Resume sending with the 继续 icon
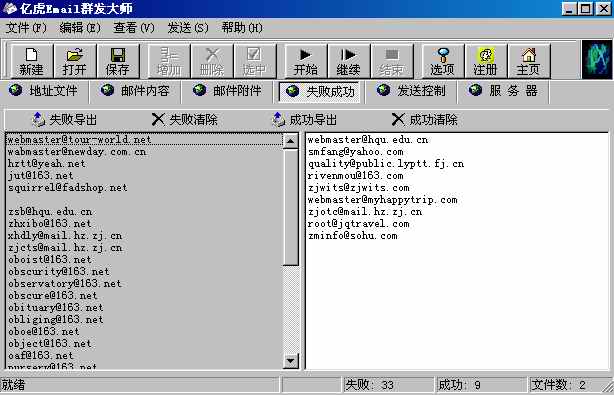Viewport: 614px width, 395px height. coord(349,61)
